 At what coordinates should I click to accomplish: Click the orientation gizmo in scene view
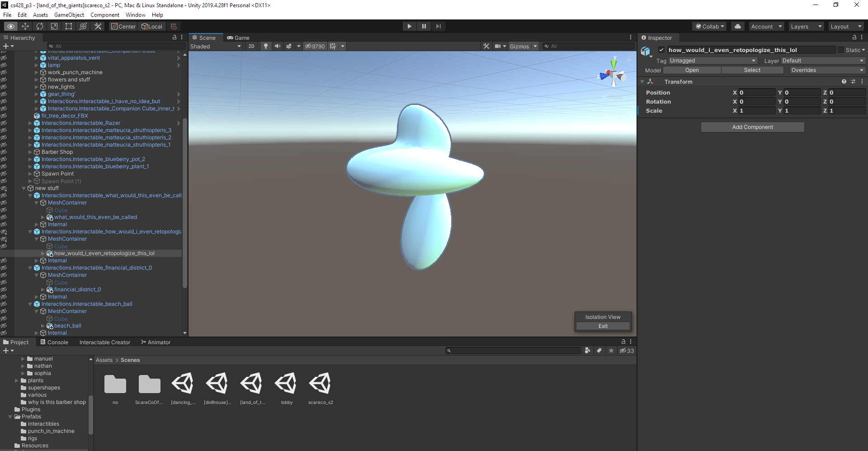point(613,75)
